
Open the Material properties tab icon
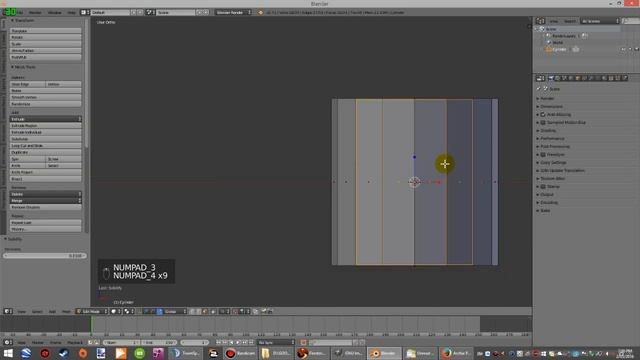pos(604,78)
